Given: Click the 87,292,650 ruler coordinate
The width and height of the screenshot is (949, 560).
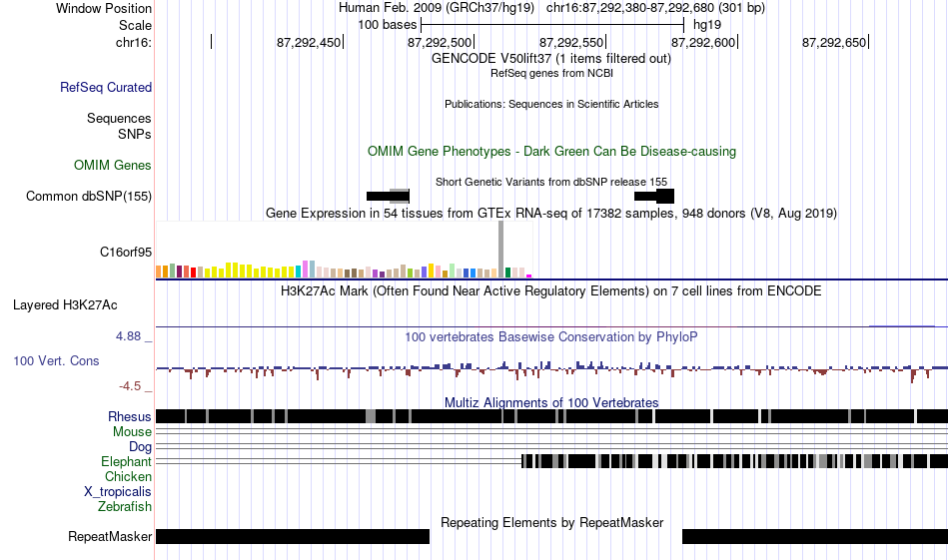Looking at the screenshot, I should [x=834, y=42].
